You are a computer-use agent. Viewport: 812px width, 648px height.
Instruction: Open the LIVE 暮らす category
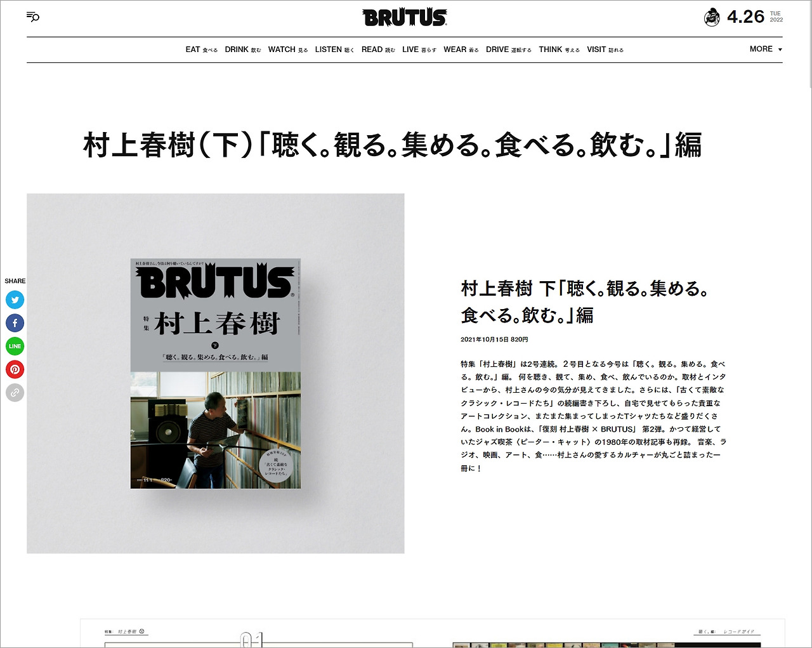coord(419,50)
